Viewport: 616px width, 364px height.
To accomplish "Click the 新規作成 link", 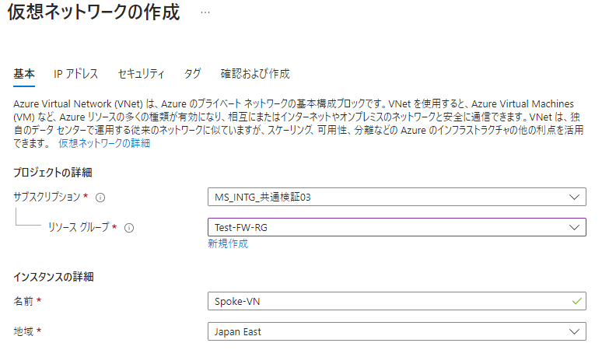I will point(228,244).
